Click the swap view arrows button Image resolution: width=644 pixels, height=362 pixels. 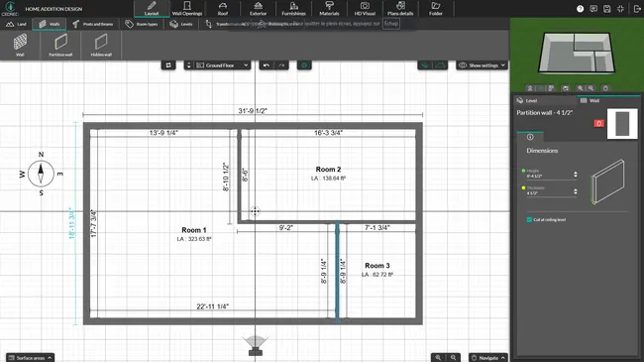click(x=168, y=65)
